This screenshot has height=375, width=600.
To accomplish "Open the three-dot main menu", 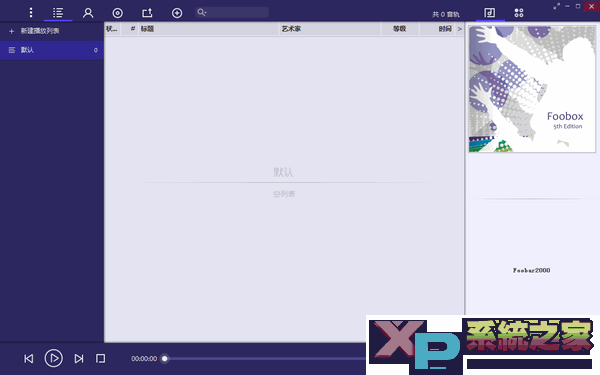I will 31,13.
